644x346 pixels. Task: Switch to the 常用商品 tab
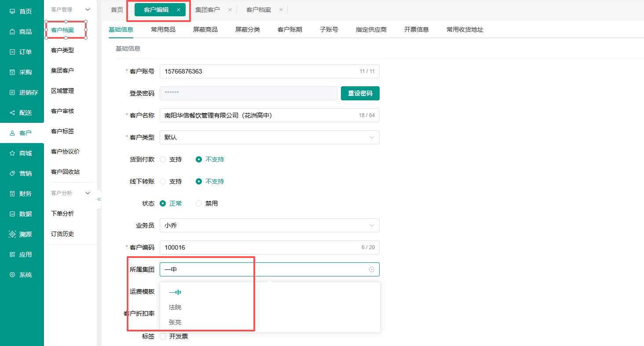coord(163,29)
